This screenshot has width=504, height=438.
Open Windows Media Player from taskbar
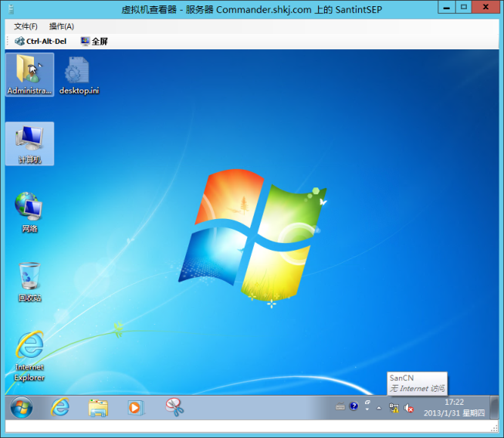coord(136,407)
